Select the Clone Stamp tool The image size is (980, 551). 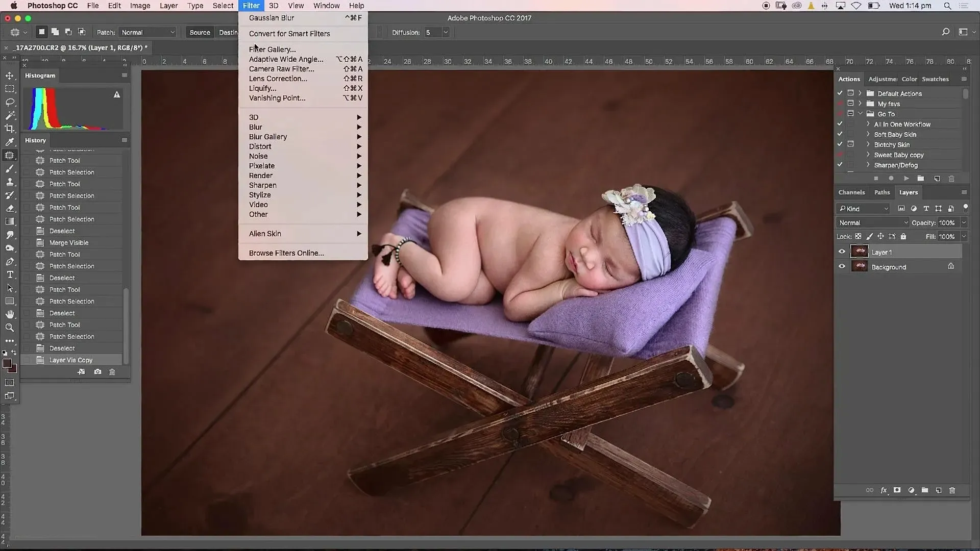(x=10, y=182)
